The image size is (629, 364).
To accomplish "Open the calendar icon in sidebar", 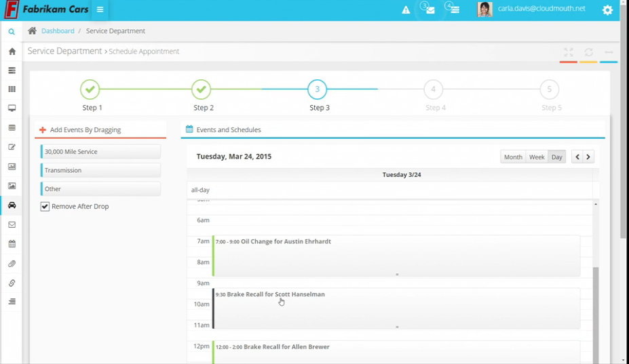I will [x=12, y=244].
